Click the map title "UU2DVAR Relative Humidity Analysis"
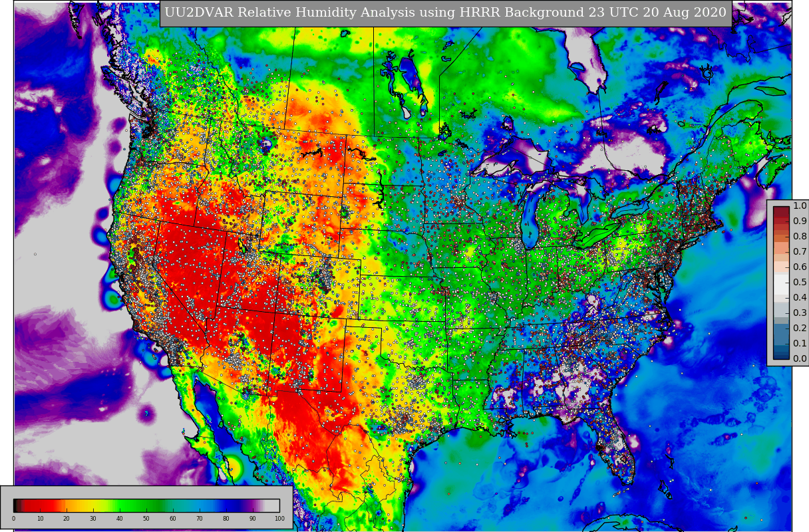 (x=291, y=13)
